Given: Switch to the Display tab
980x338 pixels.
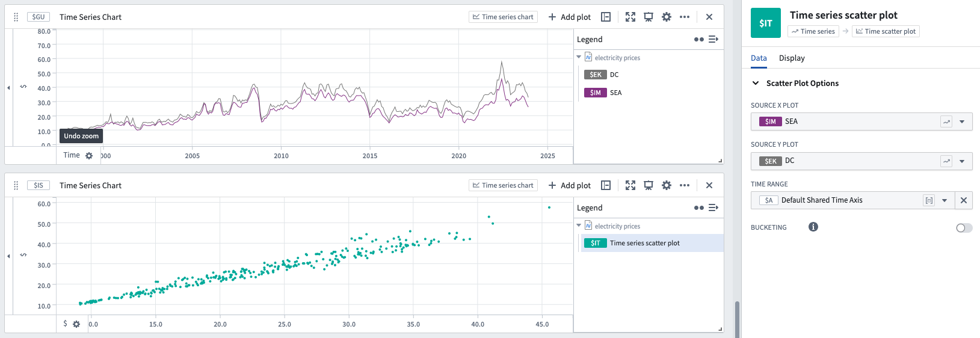Looking at the screenshot, I should click(x=792, y=58).
